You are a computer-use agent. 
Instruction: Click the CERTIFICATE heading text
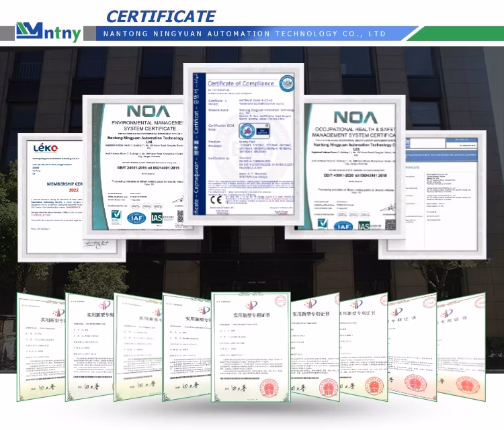click(161, 16)
